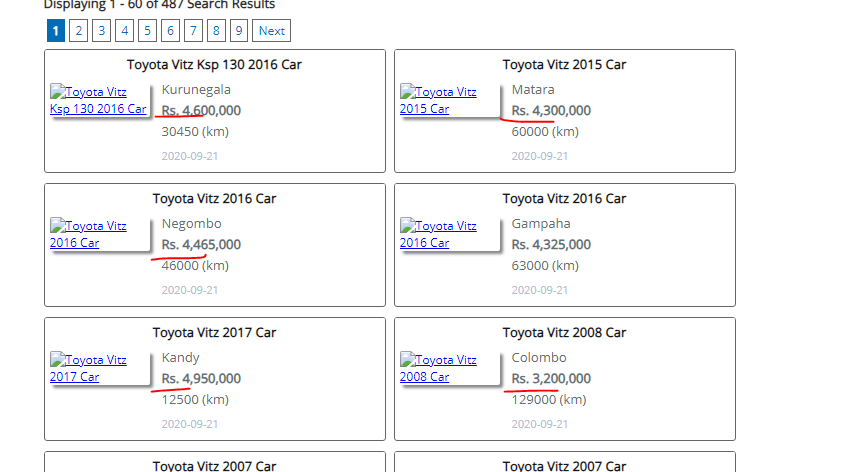Image resolution: width=854 pixels, height=472 pixels.
Task: Click the date under the Colombo listing
Action: tap(540, 424)
